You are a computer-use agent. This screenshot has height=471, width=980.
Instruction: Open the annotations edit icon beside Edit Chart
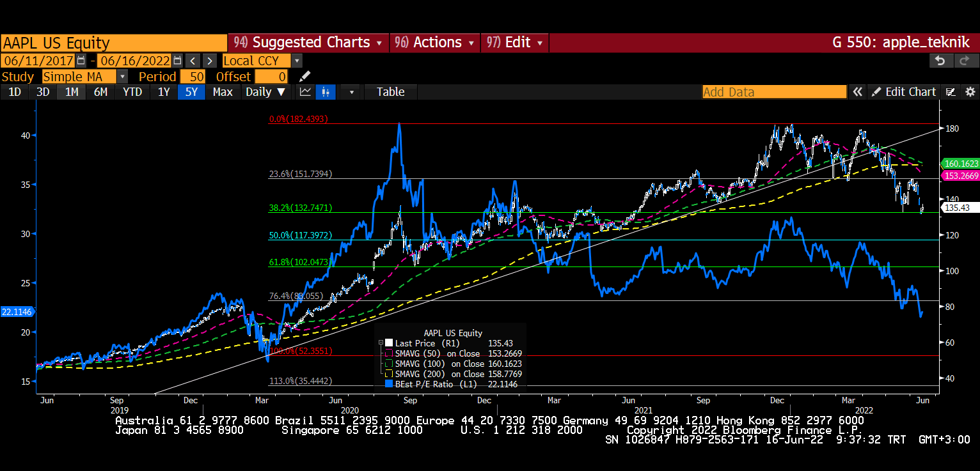pos(951,92)
